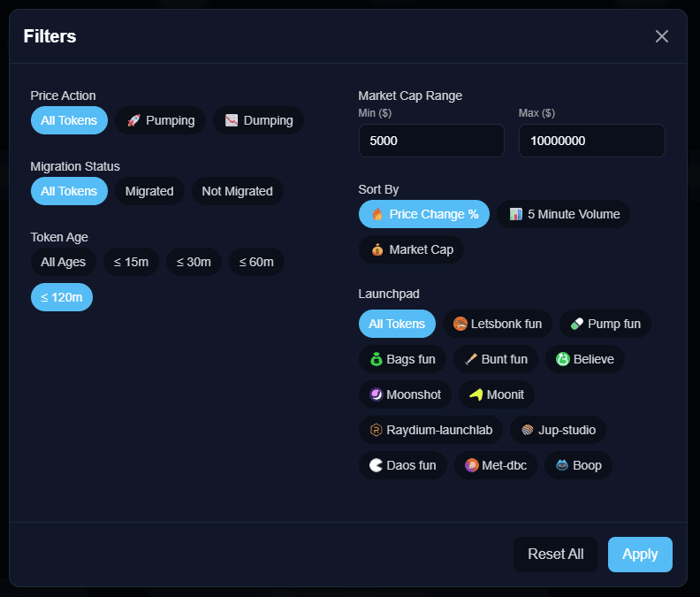Click the Pump fun pill icon
Viewport: 700px width, 597px height.
tap(577, 324)
